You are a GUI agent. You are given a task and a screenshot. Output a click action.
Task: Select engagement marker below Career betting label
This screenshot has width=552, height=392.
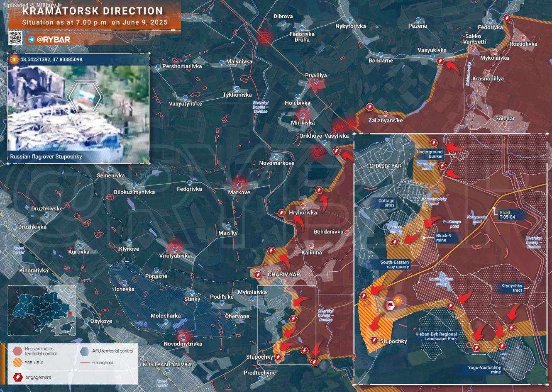(394, 242)
